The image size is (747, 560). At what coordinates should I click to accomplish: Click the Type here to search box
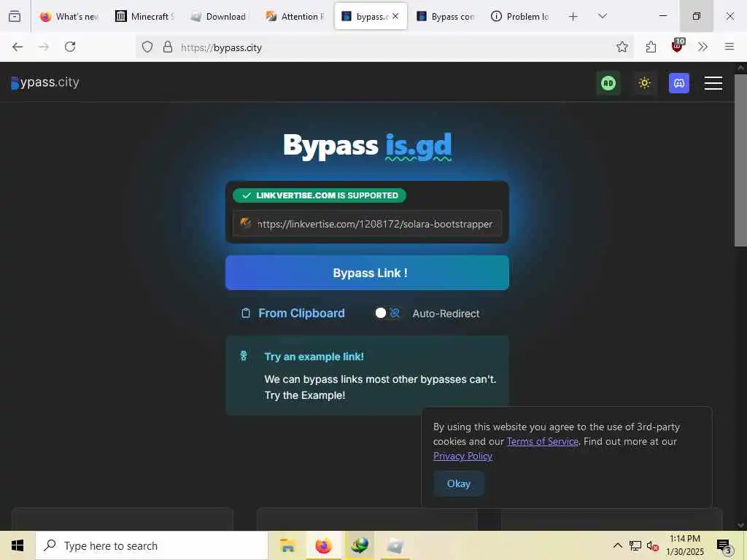(152, 545)
